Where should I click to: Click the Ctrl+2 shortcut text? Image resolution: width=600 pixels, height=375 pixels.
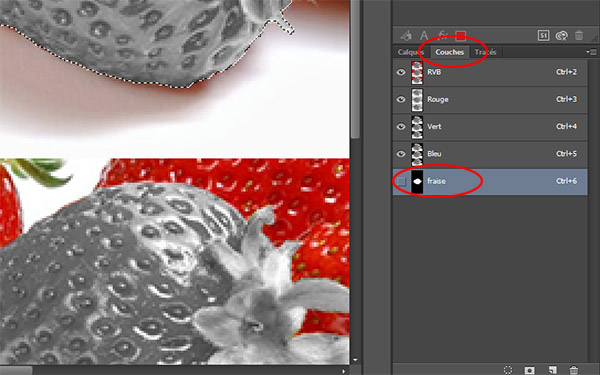[x=566, y=72]
